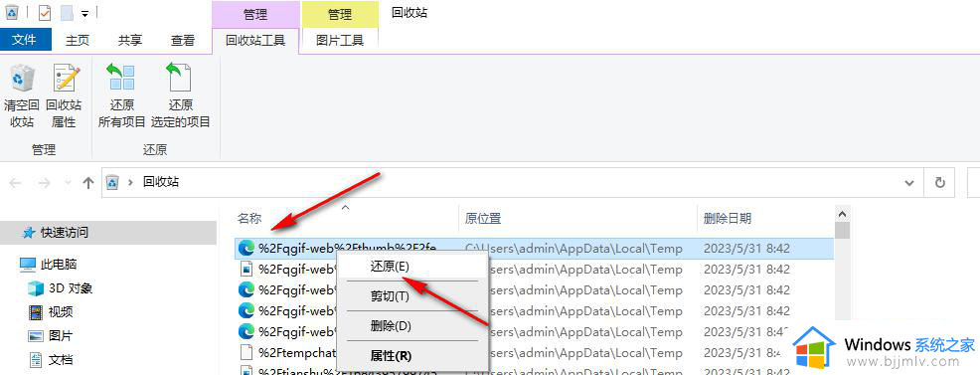Click the purple 管理 contextual tab header
The height and width of the screenshot is (375, 980).
coord(255,14)
